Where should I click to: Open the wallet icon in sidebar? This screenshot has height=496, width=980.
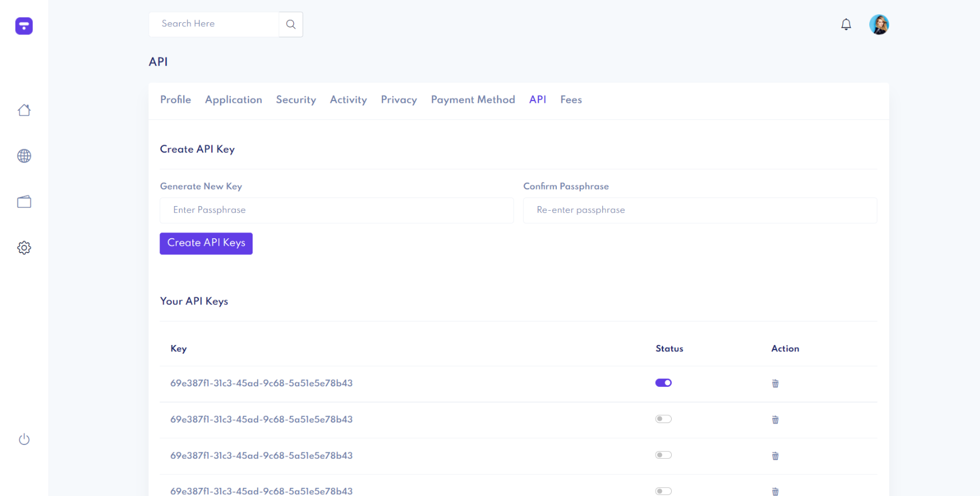(24, 202)
